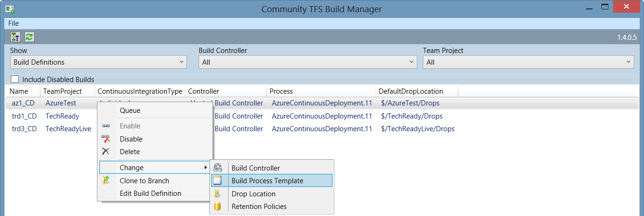
Task: Click the Clone to Branch icon
Action: (x=106, y=180)
